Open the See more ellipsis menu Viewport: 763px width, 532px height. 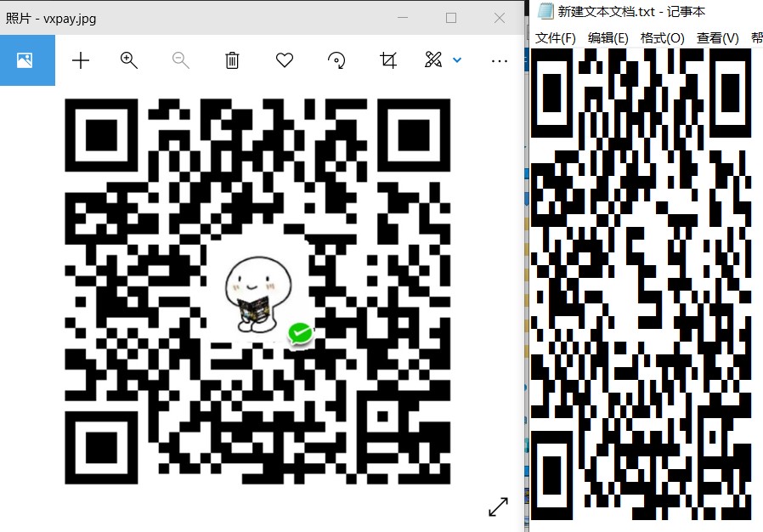click(500, 61)
